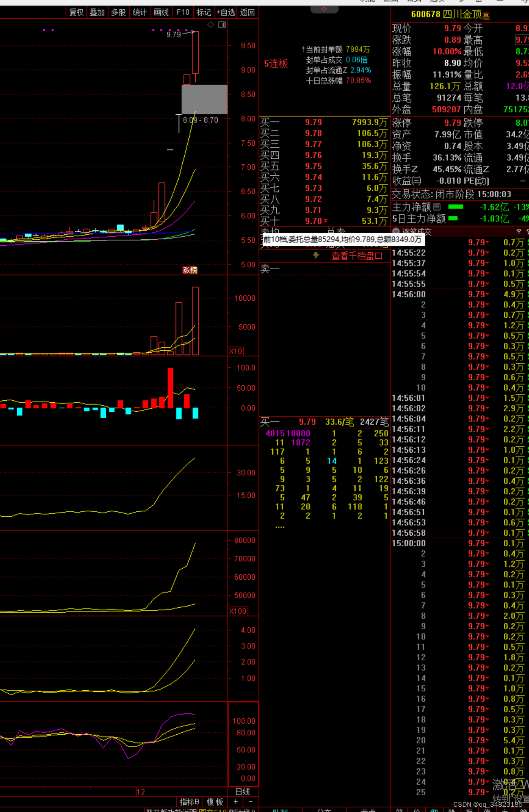Click the 当前封单额 7994万 value
The width and height of the screenshot is (529, 812).
(358, 50)
